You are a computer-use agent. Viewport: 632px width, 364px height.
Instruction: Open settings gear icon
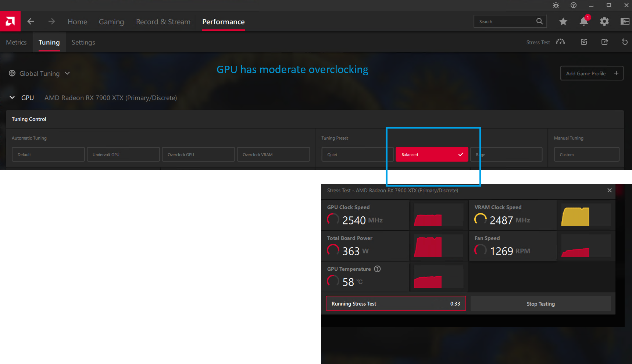pos(604,22)
